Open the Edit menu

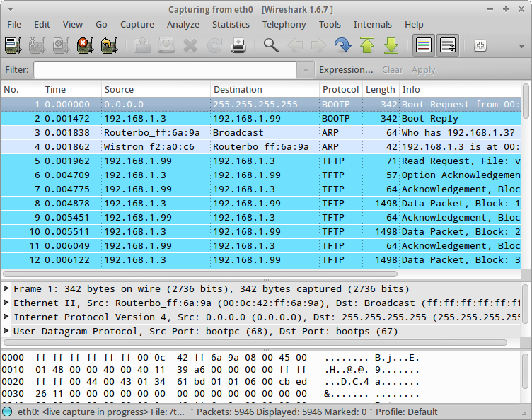pyautogui.click(x=42, y=25)
